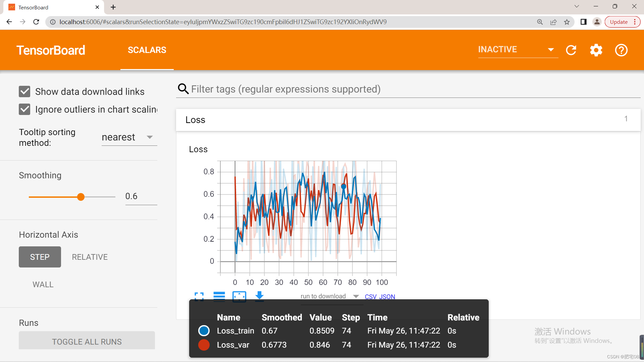
Task: Toggle y-axis log scale icon
Action: (219, 296)
